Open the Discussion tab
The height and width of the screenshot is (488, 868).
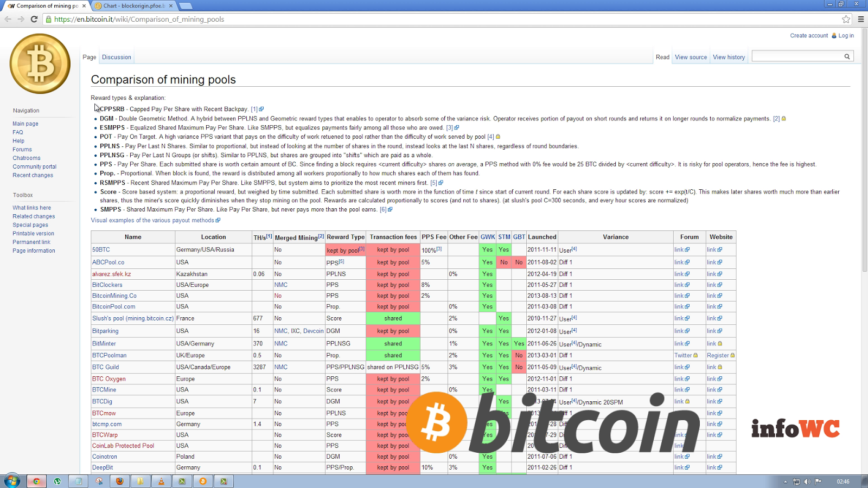[117, 57]
